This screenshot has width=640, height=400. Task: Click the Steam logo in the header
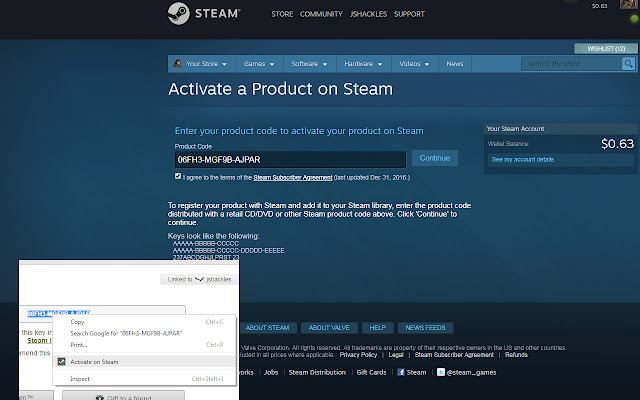(x=204, y=13)
